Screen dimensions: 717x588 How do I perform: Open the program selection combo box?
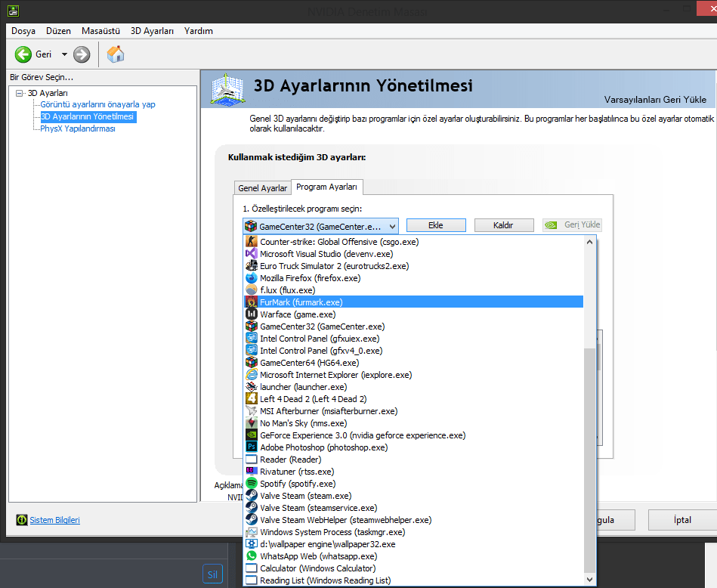320,226
